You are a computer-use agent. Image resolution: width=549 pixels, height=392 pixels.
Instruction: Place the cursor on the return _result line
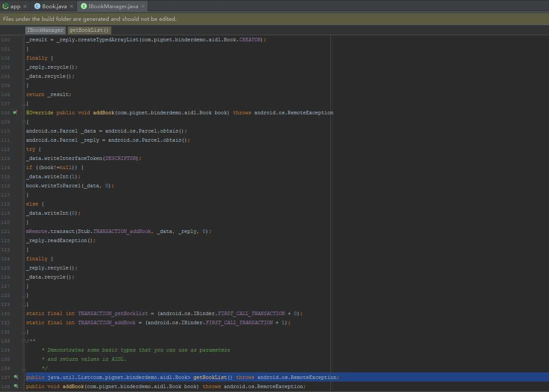click(x=48, y=94)
